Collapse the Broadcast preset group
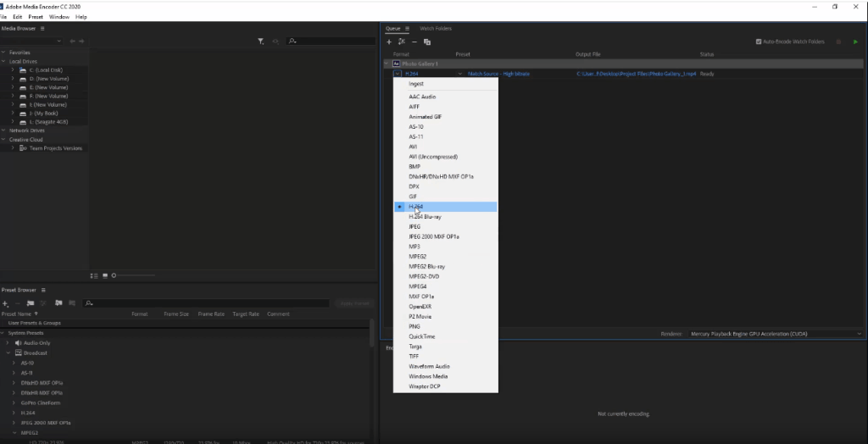Viewport: 868px width, 444px height. 8,352
